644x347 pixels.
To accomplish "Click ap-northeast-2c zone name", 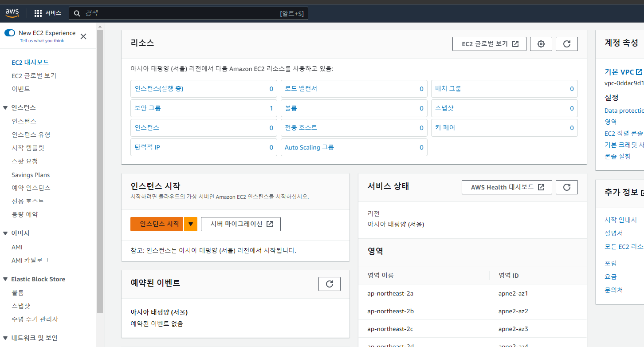I will tap(390, 329).
